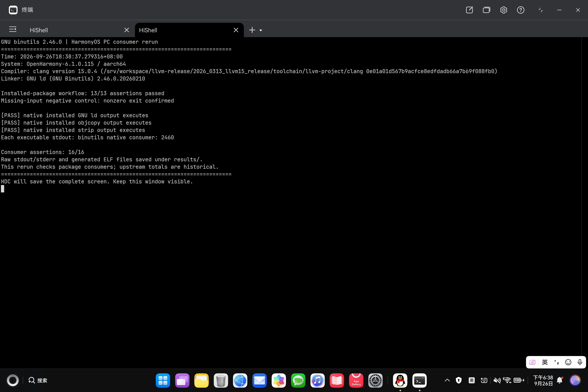
Task: Open the Trash in dock
Action: 221,380
